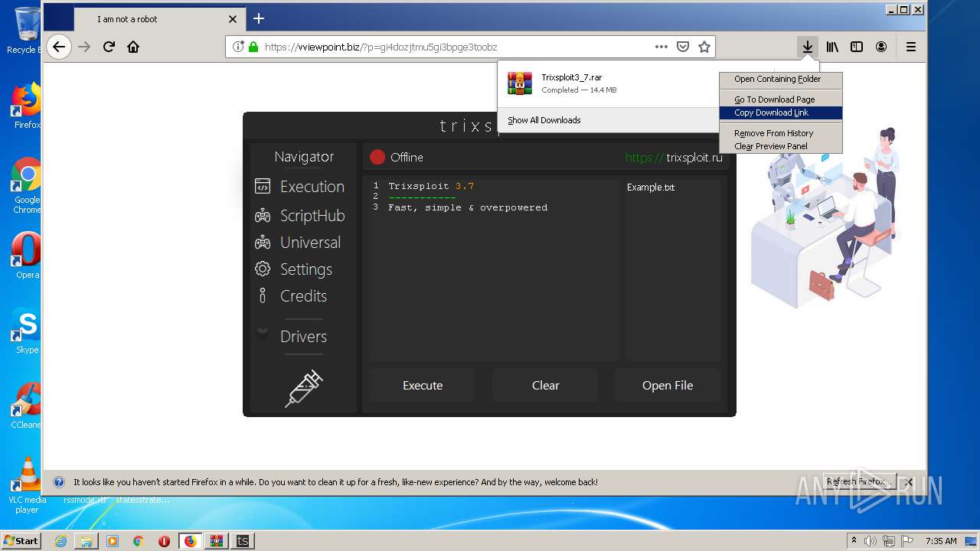Open Library bookshelf icon
Viewport: 980px width, 551px height.
[832, 47]
